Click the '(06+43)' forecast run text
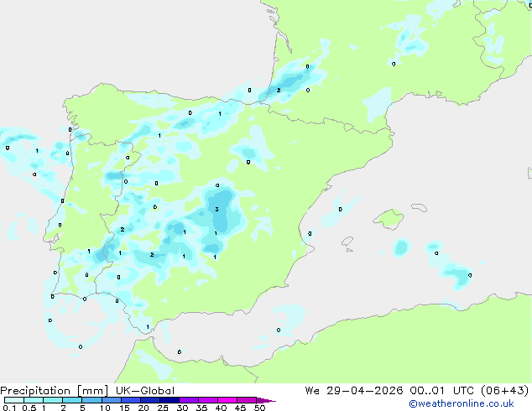 click(505, 391)
